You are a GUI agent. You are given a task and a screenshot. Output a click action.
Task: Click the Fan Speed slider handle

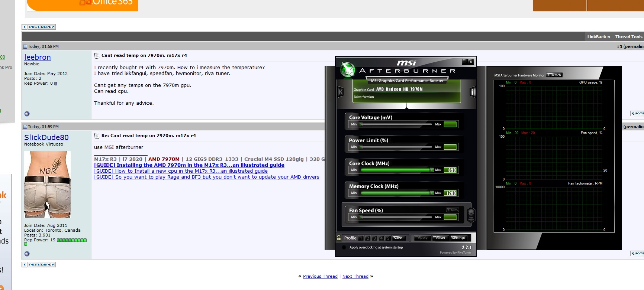pyautogui.click(x=361, y=217)
